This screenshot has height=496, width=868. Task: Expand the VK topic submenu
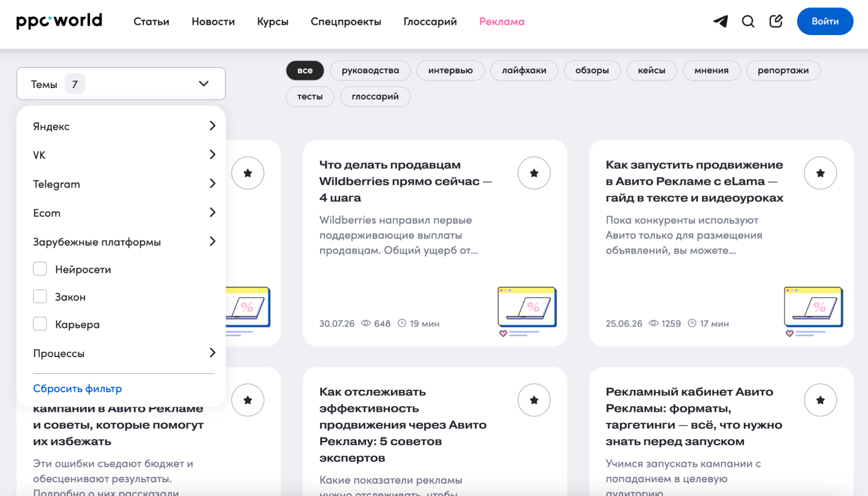point(124,155)
